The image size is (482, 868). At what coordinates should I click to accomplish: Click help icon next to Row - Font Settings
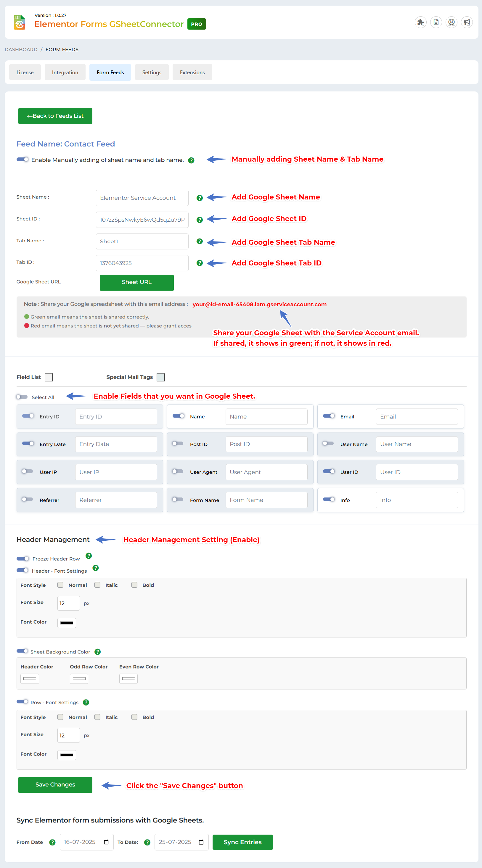pyautogui.click(x=86, y=702)
